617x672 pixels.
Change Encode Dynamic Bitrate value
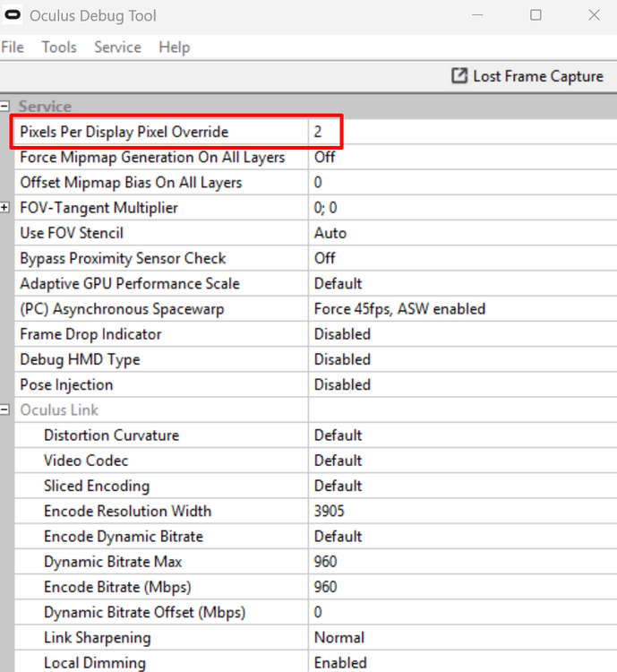point(463,536)
